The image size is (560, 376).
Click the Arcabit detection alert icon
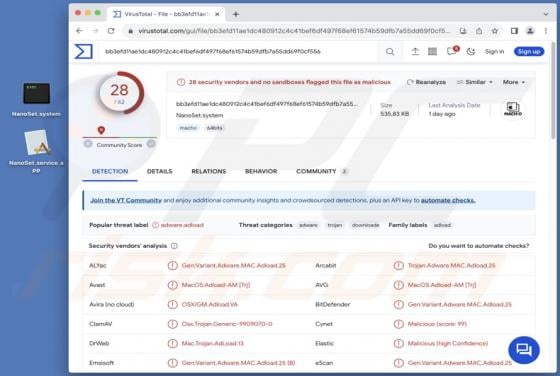399,265
